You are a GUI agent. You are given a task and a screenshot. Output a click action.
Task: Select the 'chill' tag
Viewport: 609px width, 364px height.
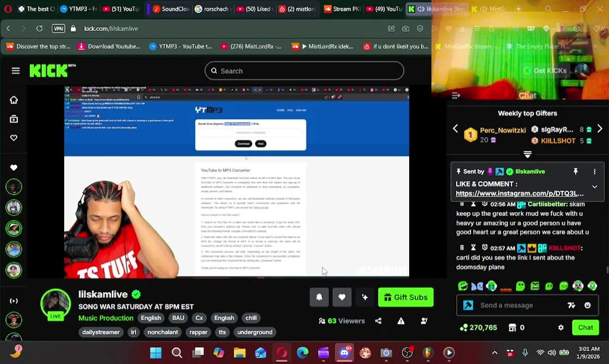(251, 318)
